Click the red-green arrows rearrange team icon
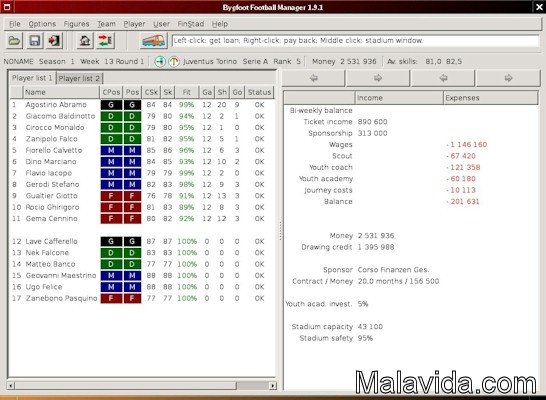546x400 pixels. 105,41
